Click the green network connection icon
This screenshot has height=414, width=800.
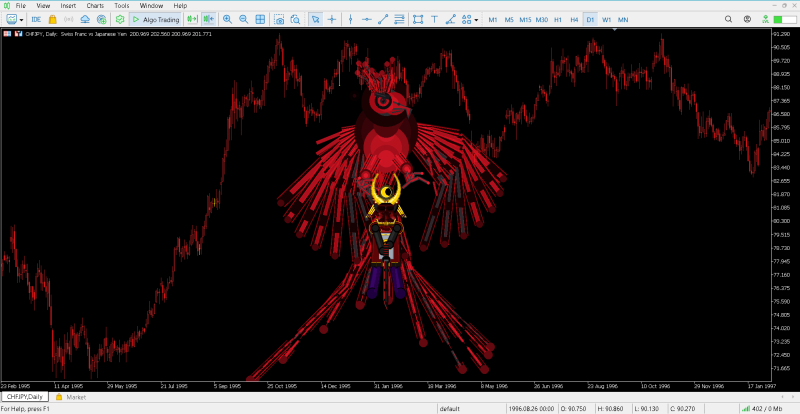click(x=765, y=19)
